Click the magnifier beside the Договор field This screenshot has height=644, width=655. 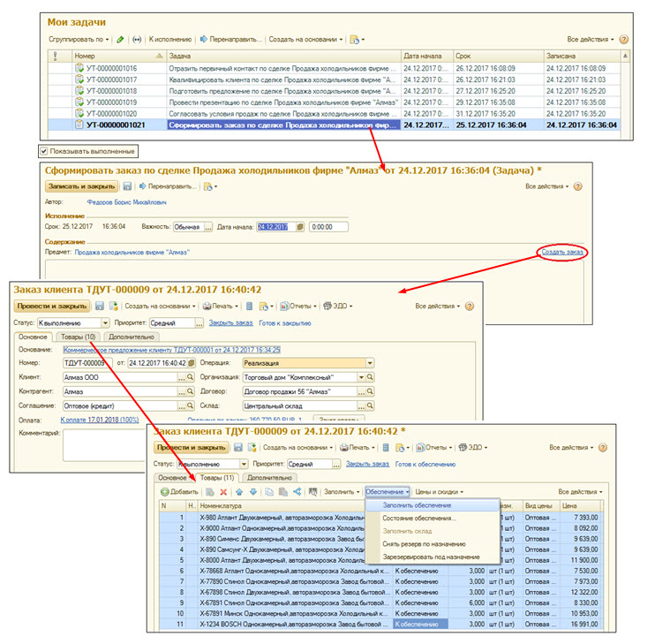[x=370, y=391]
